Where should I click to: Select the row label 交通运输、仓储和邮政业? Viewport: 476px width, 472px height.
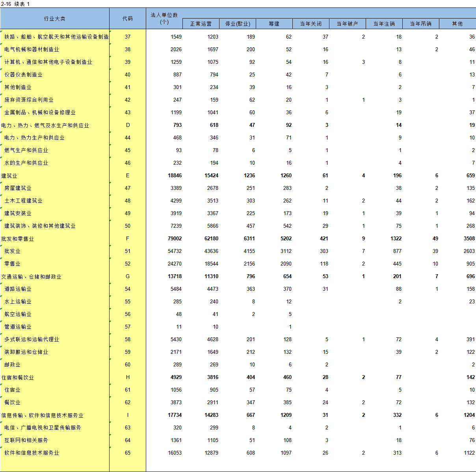(31, 277)
